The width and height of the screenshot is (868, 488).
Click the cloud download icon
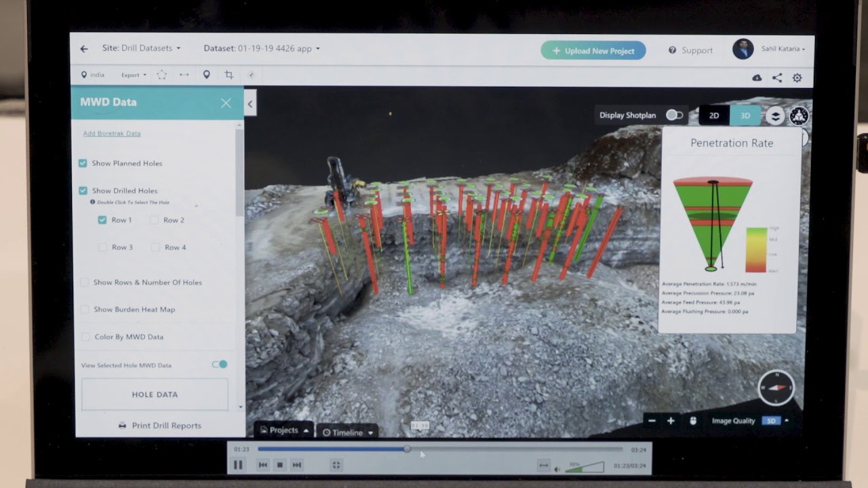tap(757, 78)
